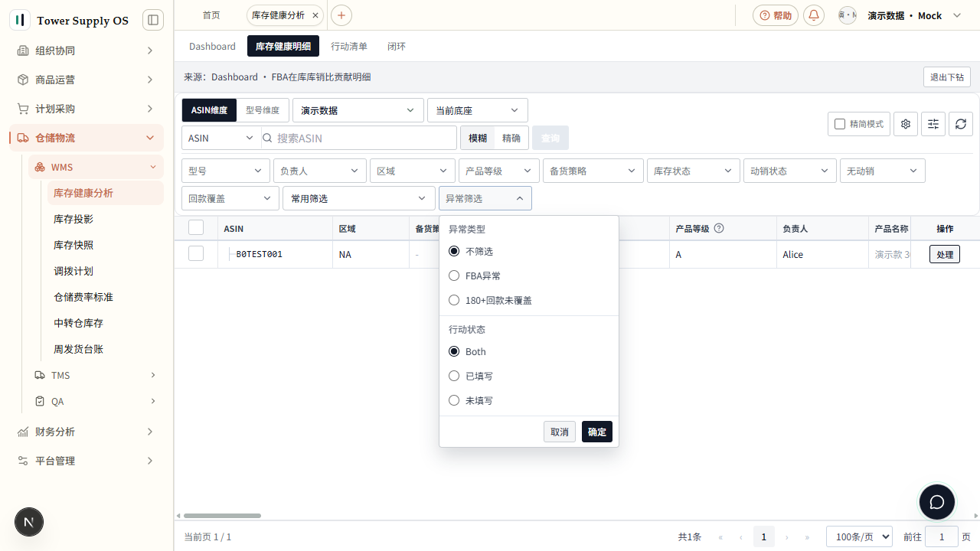Open the 库存投影 sidebar item
Screen dimensions: 980x551
coord(106,219)
